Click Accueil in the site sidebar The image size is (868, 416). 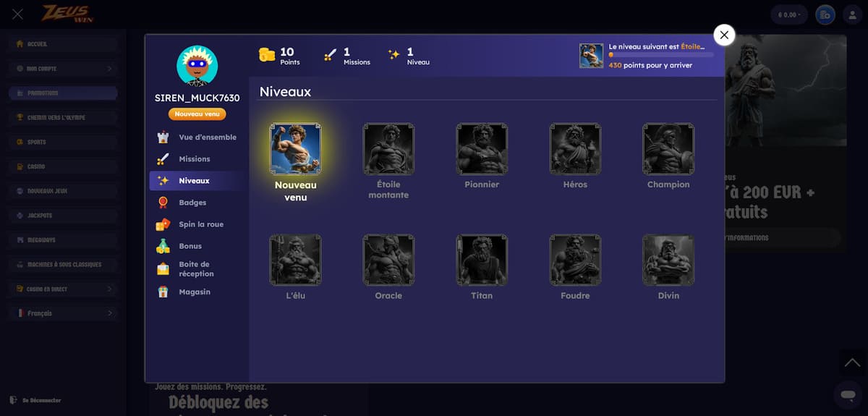(x=63, y=44)
